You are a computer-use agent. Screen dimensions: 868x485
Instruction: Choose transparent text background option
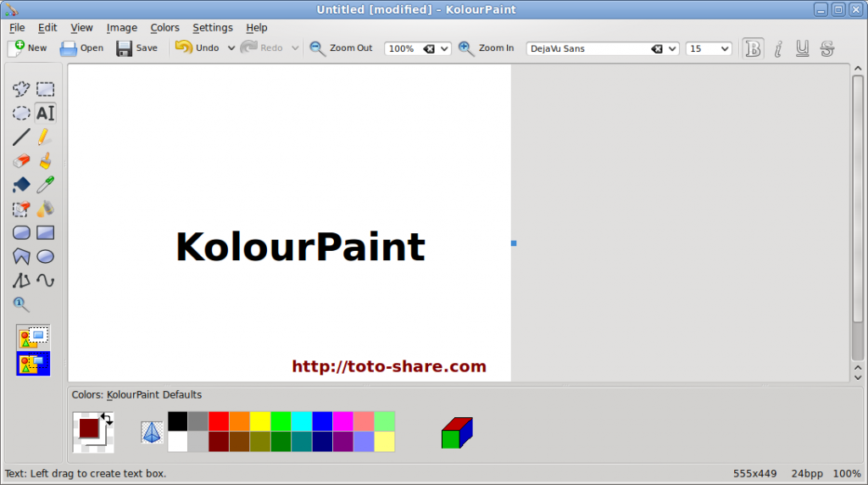[33, 363]
